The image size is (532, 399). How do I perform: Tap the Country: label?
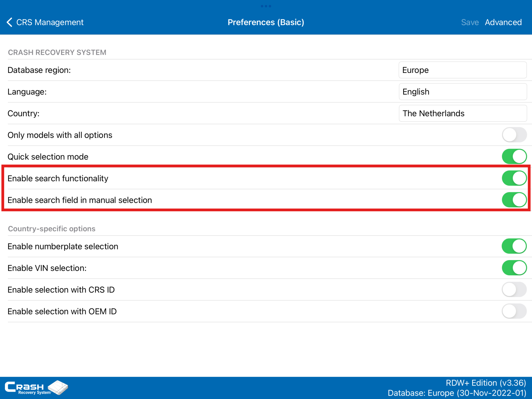(23, 113)
